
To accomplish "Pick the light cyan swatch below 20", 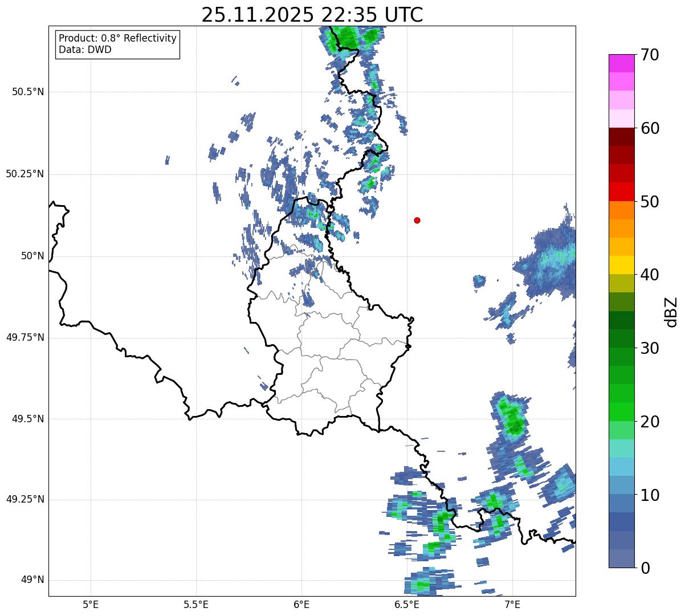I will pos(622,448).
